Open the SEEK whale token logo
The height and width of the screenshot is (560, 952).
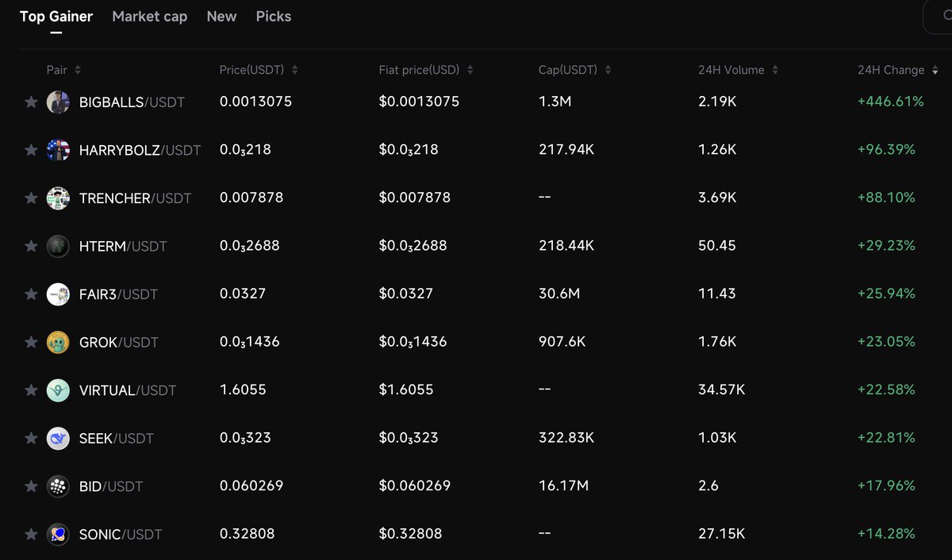(58, 438)
